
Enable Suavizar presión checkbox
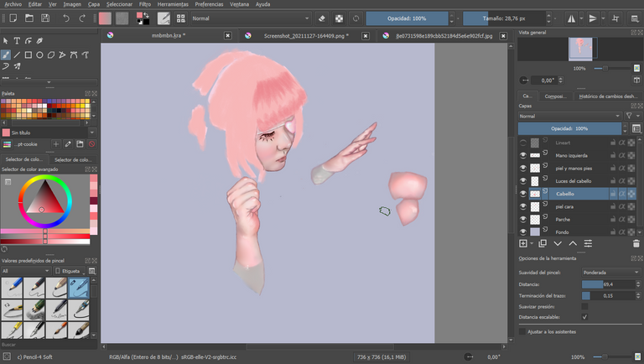click(x=584, y=306)
